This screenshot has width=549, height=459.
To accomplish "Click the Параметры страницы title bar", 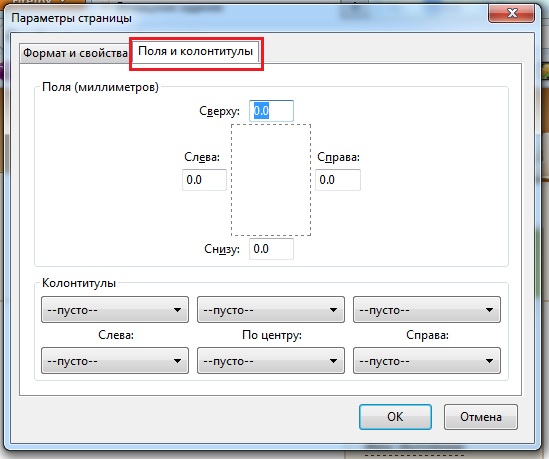I will click(245, 18).
